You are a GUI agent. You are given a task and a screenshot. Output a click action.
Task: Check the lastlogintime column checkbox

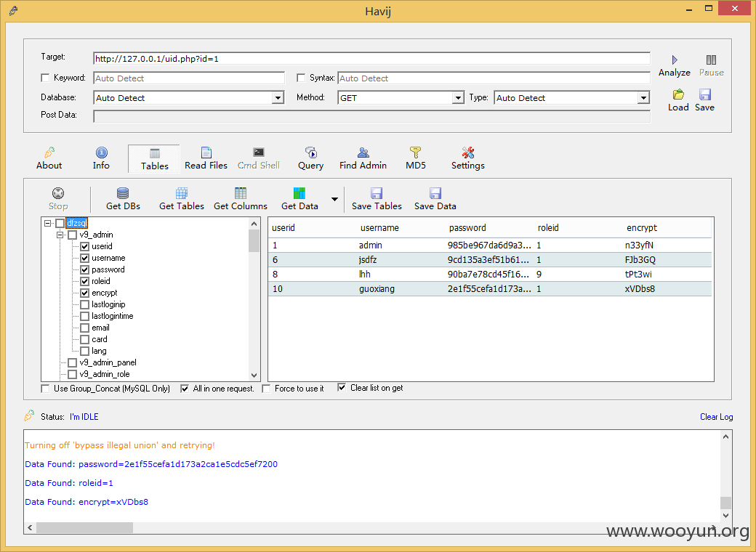[84, 316]
